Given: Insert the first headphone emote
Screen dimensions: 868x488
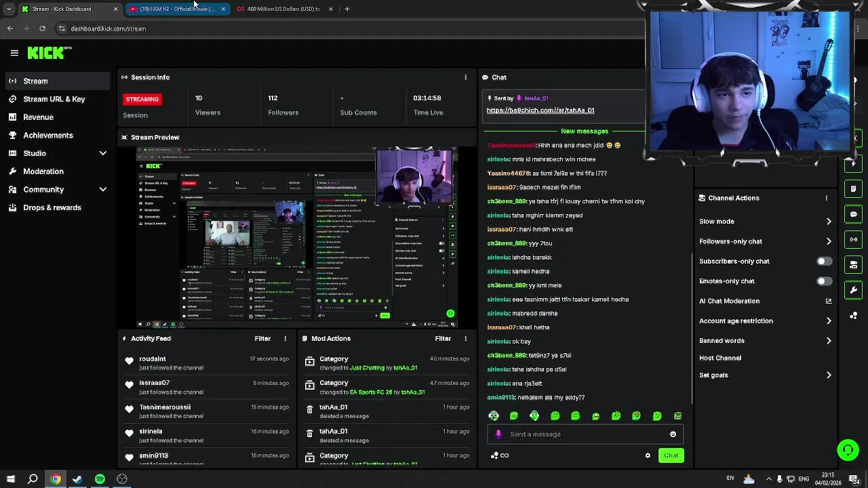Looking at the screenshot, I should [x=494, y=415].
